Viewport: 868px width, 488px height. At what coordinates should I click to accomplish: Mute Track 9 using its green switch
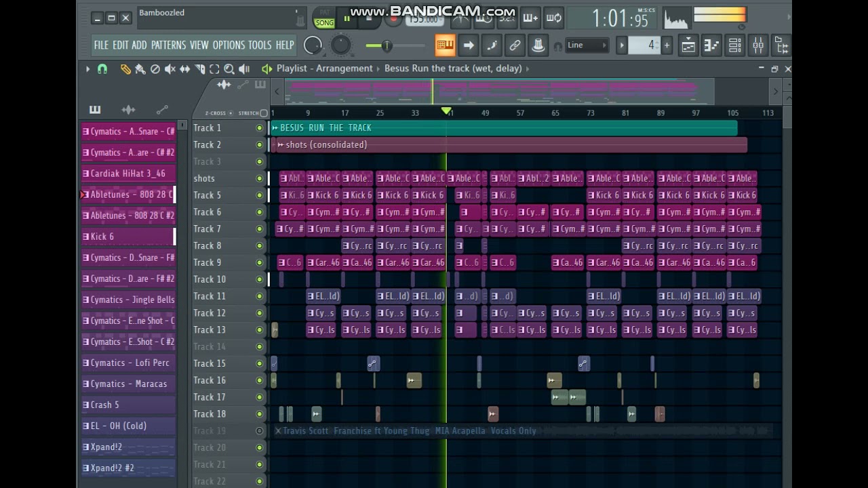[259, 263]
